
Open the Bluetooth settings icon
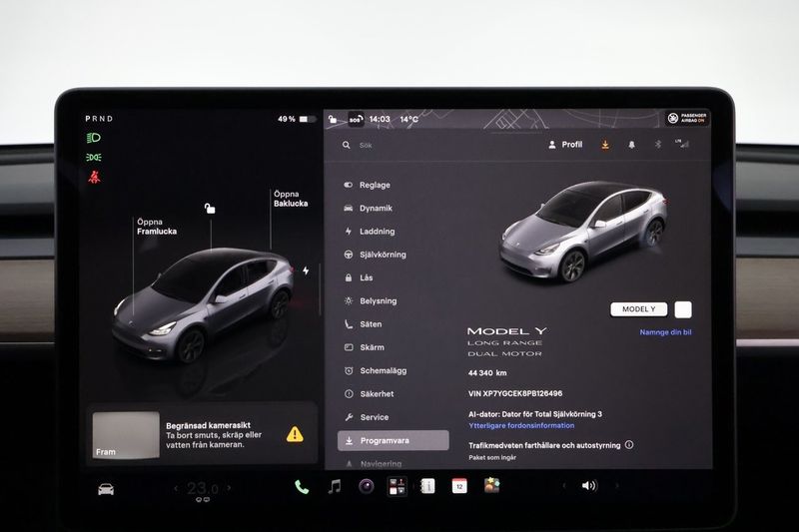[658, 145]
